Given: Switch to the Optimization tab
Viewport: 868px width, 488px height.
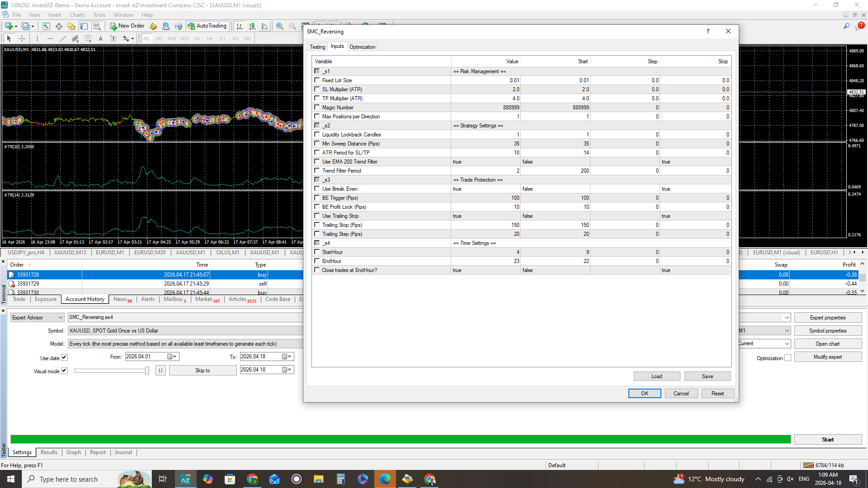Looking at the screenshot, I should point(362,47).
